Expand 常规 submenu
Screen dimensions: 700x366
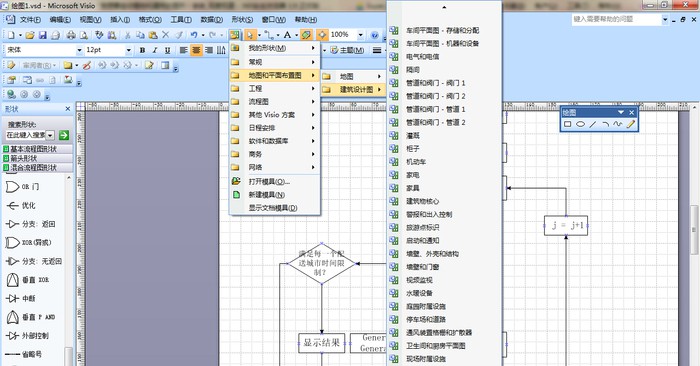pos(275,62)
